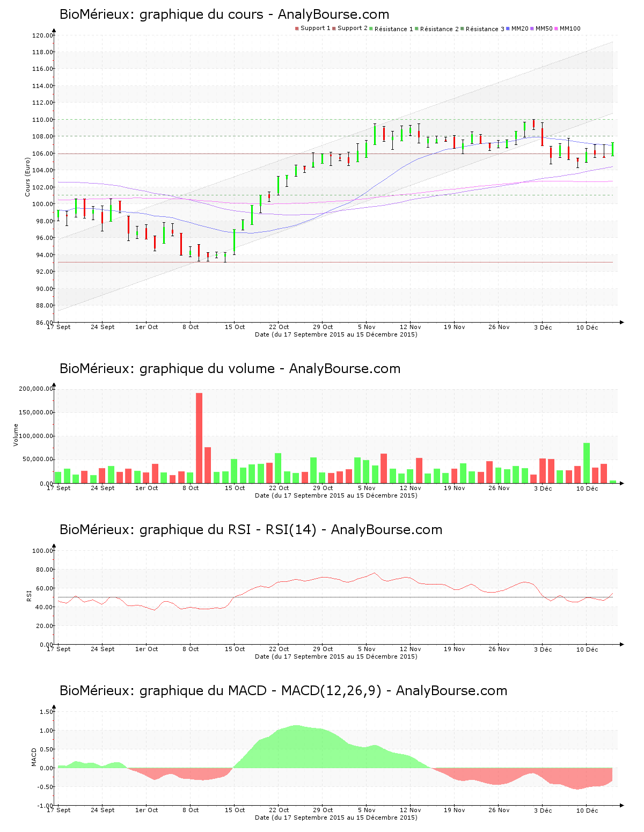This screenshot has width=644, height=832.
Task: Click the 15 Oct label on price chart axis
Action: tap(235, 327)
